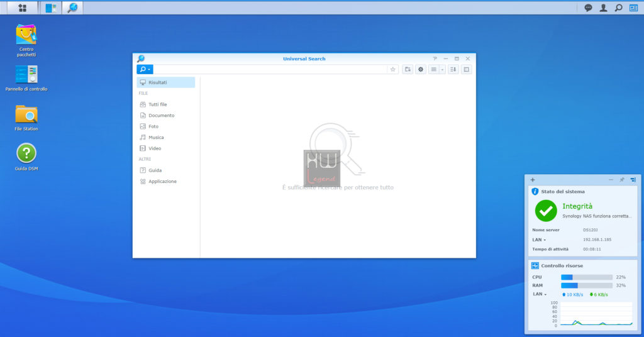
Task: Pin the widget panel
Action: pyautogui.click(x=622, y=180)
